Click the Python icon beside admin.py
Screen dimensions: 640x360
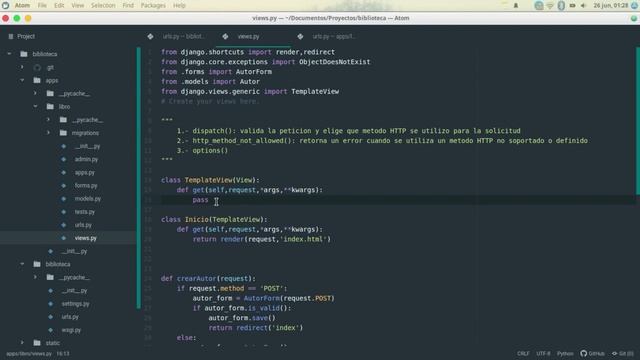tap(63, 159)
